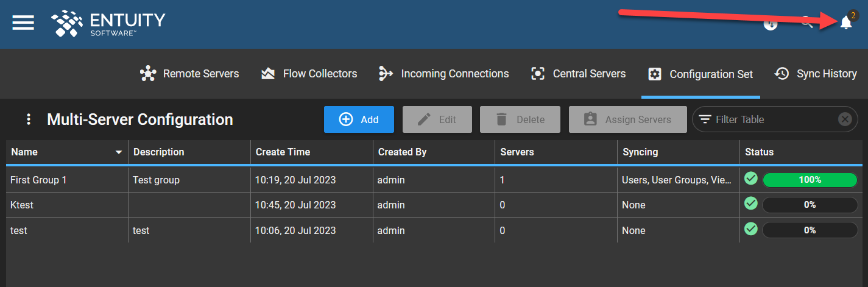Open the notifications bell
The height and width of the screenshot is (287, 868).
(x=846, y=23)
